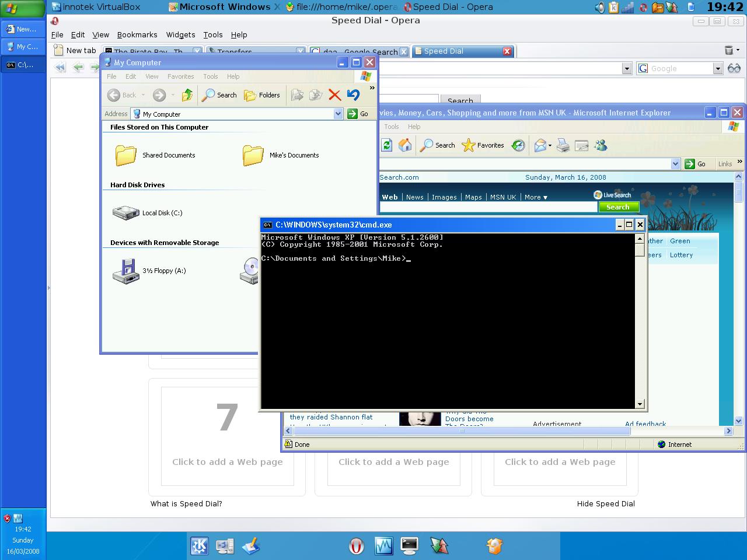Click the innotek VirtualBox taskbar entry
Image resolution: width=747 pixels, height=560 pixels.
pyautogui.click(x=97, y=7)
